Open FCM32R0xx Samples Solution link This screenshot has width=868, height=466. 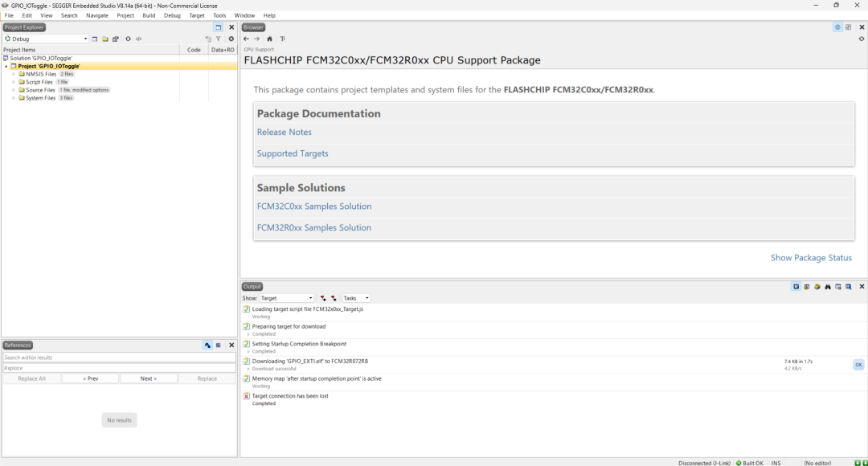pos(314,227)
